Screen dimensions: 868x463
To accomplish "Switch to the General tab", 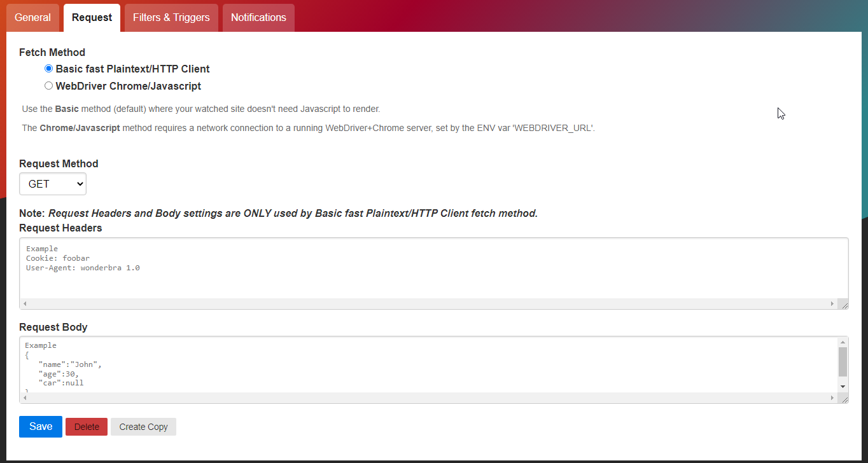I will point(32,17).
